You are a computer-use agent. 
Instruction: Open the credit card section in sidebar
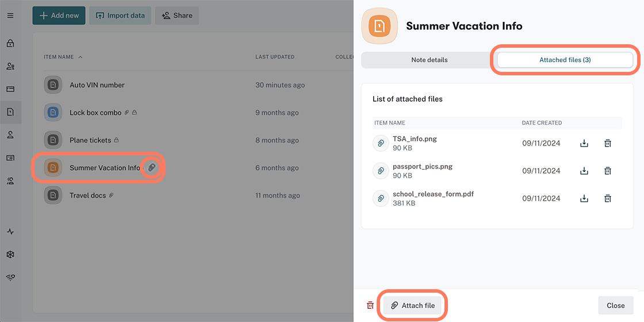click(x=10, y=89)
